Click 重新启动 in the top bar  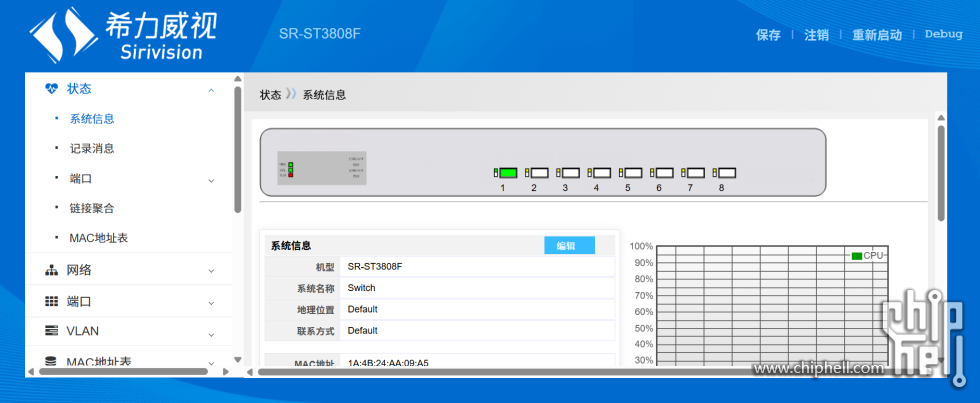pyautogui.click(x=876, y=35)
